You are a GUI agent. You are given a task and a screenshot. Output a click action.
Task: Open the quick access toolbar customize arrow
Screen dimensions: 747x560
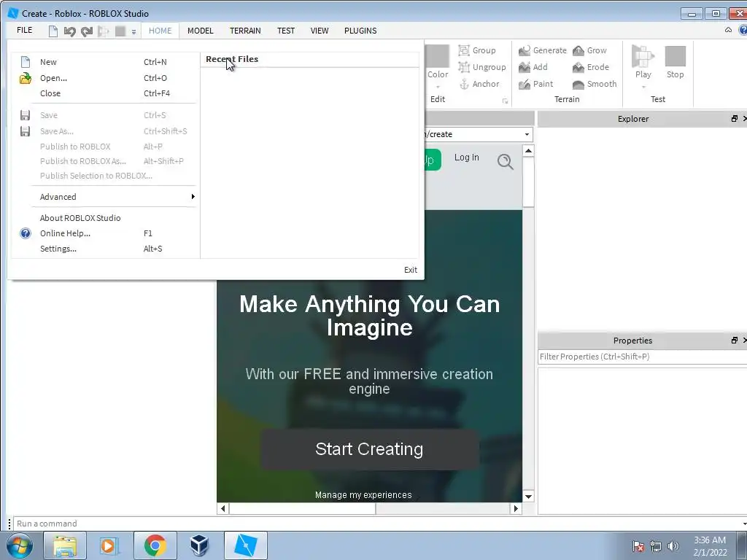[x=134, y=32]
